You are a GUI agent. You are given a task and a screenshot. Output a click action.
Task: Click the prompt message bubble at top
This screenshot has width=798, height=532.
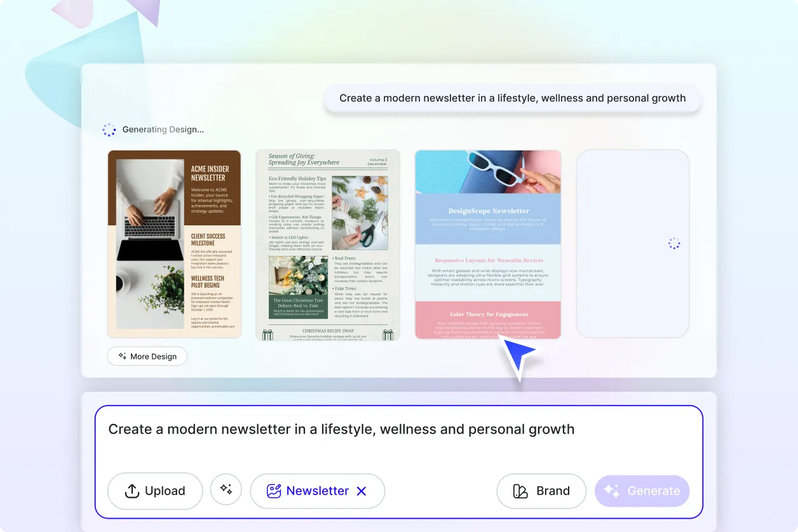point(513,98)
